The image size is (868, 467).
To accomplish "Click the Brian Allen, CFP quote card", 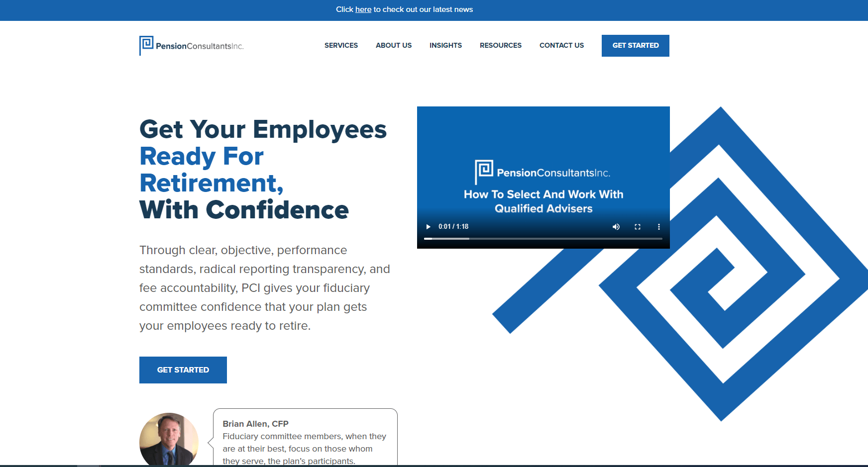I will [305, 440].
